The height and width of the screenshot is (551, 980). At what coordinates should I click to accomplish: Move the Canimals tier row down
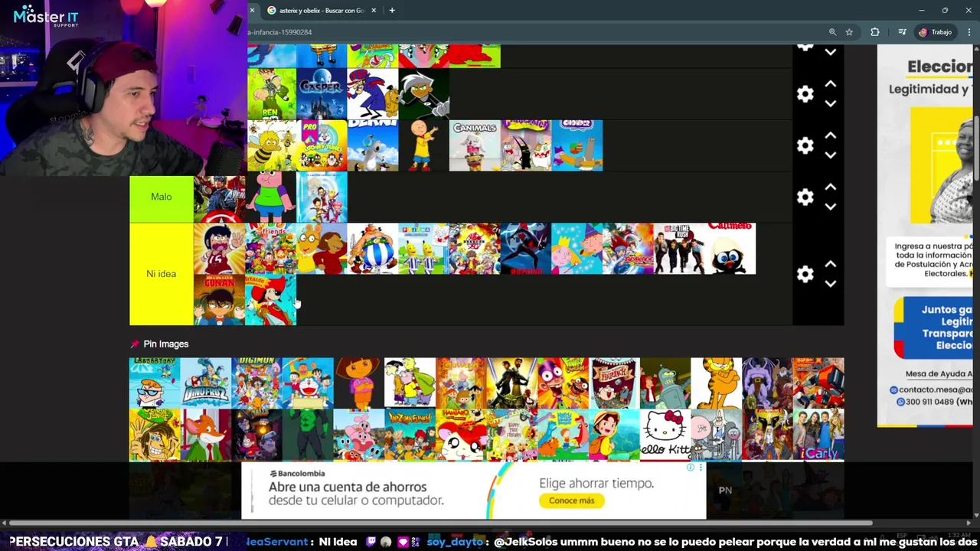pos(831,155)
